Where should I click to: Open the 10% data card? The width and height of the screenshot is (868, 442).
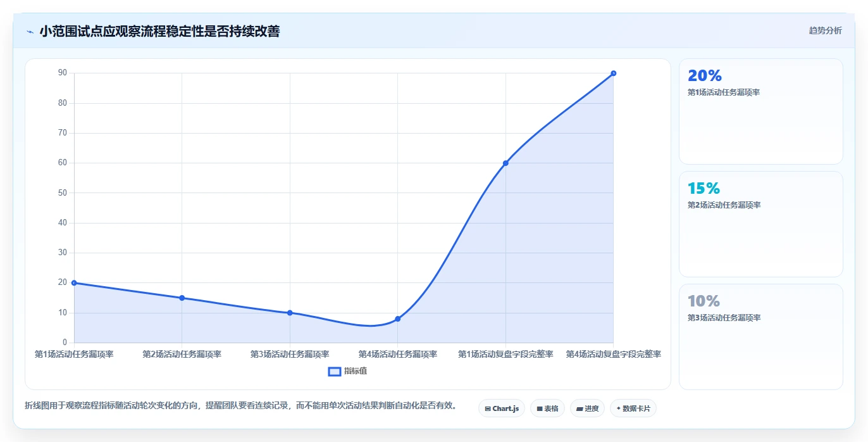[x=761, y=337]
